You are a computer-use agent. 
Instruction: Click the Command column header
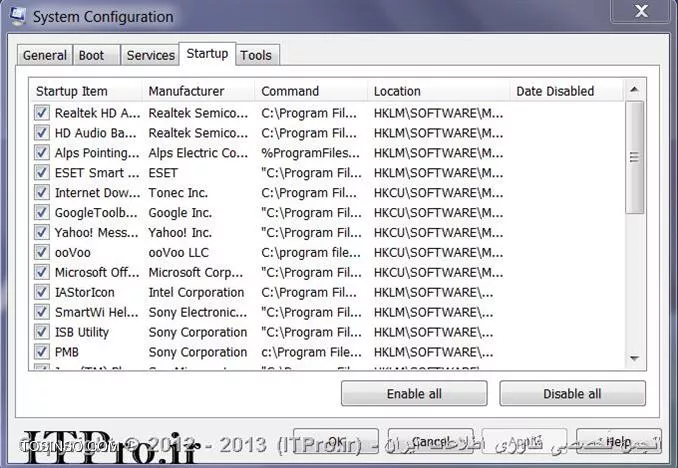(x=311, y=91)
